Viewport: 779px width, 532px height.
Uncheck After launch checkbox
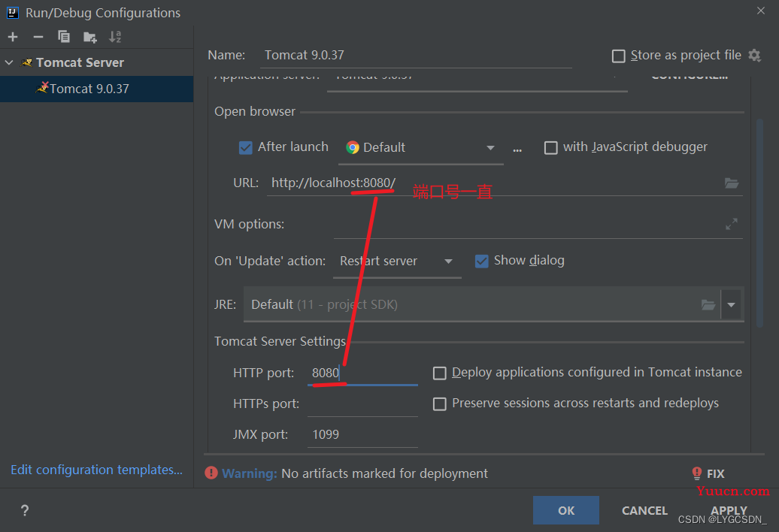[245, 147]
